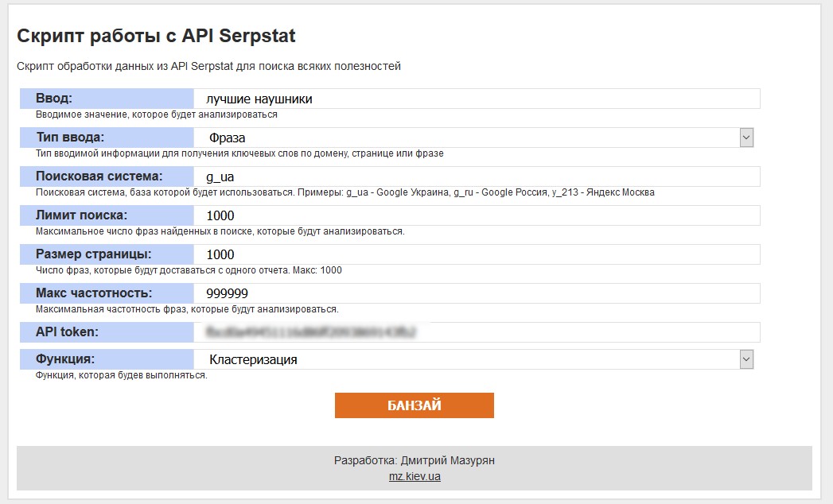Screen dimensions: 833x504
Task: Click the 'Тип ввода:' label
Action: coord(70,137)
